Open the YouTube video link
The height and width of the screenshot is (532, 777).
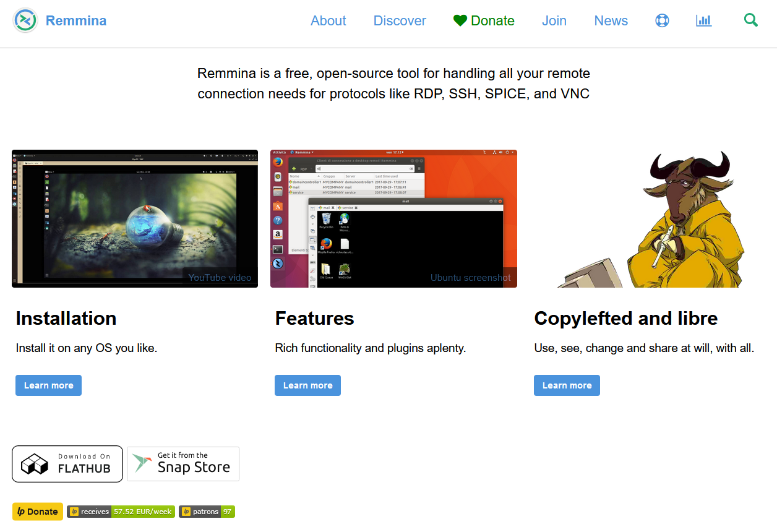220,277
